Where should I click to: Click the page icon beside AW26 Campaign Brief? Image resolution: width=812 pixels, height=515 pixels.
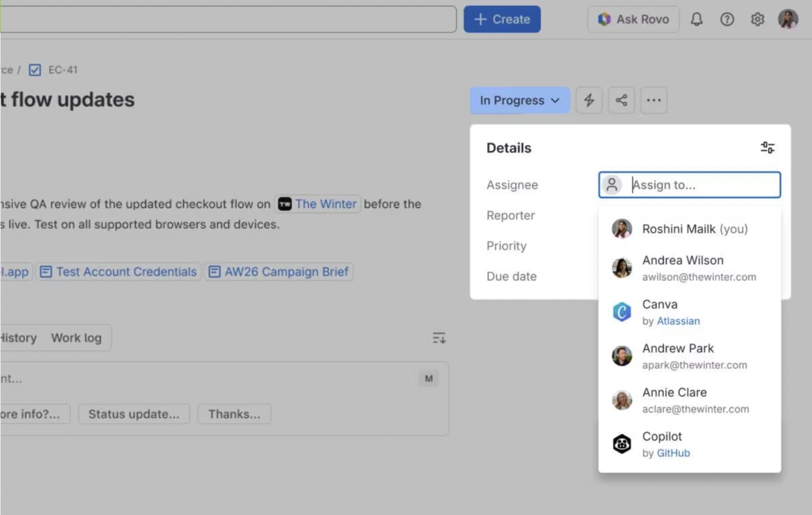pyautogui.click(x=214, y=272)
